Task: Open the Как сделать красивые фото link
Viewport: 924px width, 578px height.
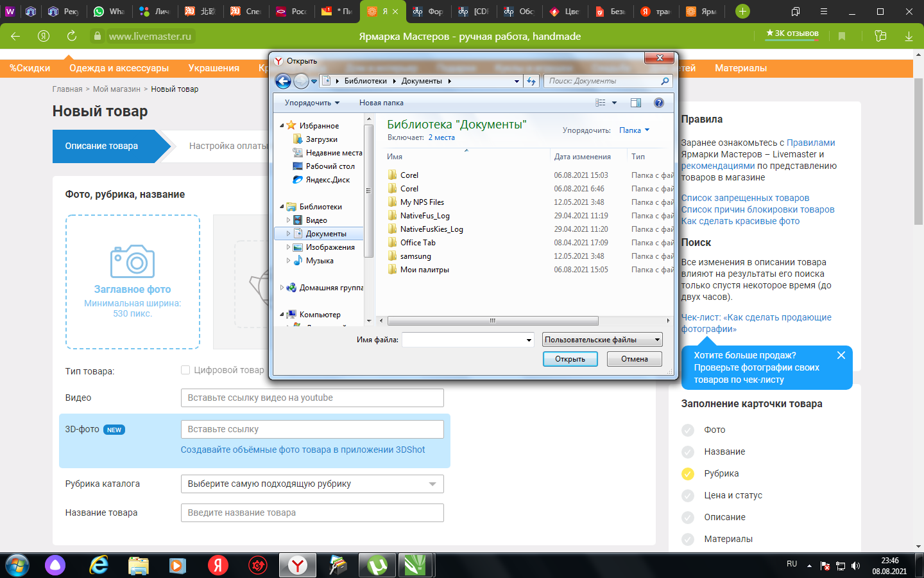Action: coord(740,222)
